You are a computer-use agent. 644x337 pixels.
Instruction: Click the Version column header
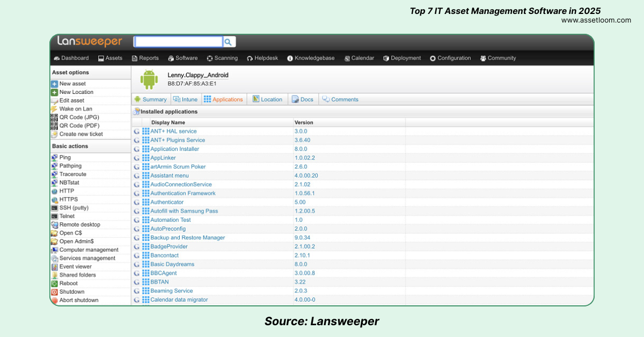pos(304,122)
